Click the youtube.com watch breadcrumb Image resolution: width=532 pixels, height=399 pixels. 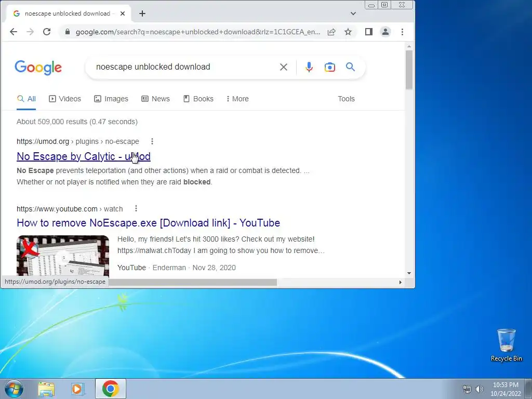pos(70,209)
